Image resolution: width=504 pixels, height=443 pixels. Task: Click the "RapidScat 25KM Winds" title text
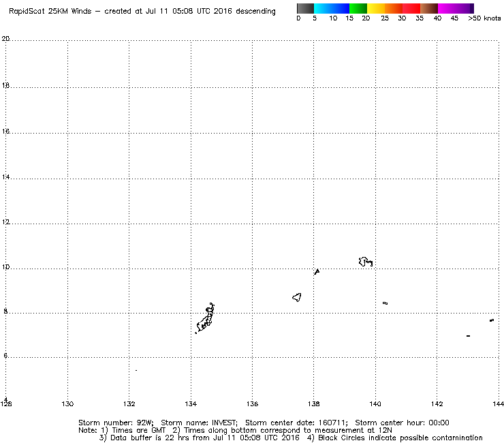coord(50,12)
